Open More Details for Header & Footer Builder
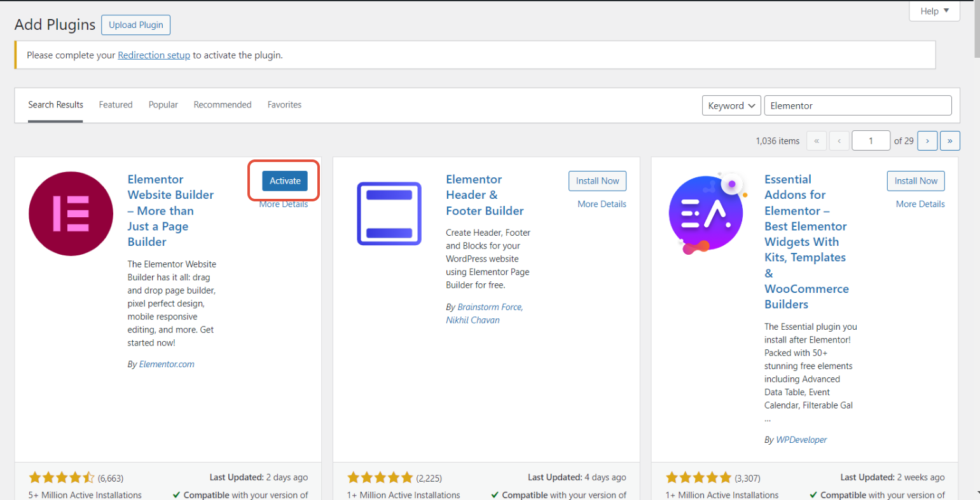 pos(602,204)
